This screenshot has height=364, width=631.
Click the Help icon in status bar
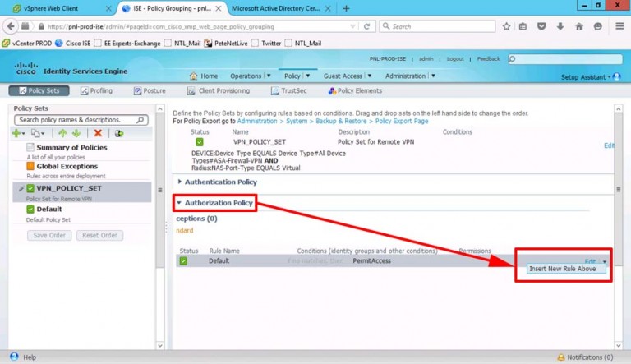[14, 357]
